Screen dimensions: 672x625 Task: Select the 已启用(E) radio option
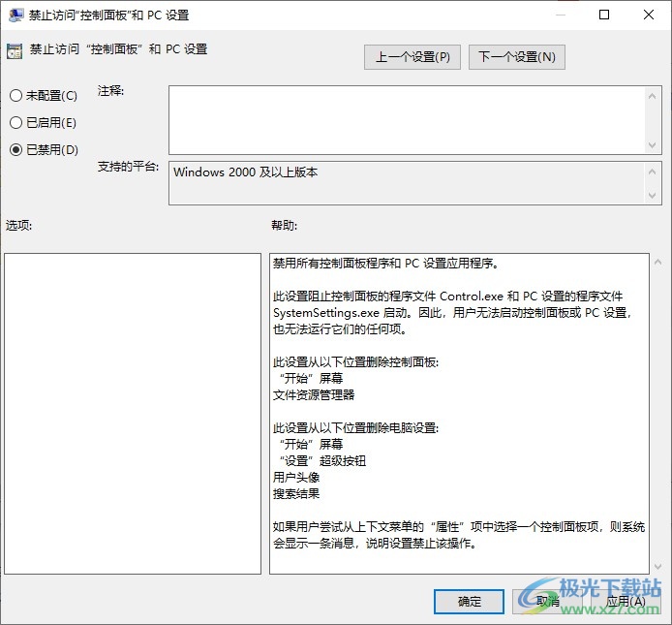pos(43,123)
